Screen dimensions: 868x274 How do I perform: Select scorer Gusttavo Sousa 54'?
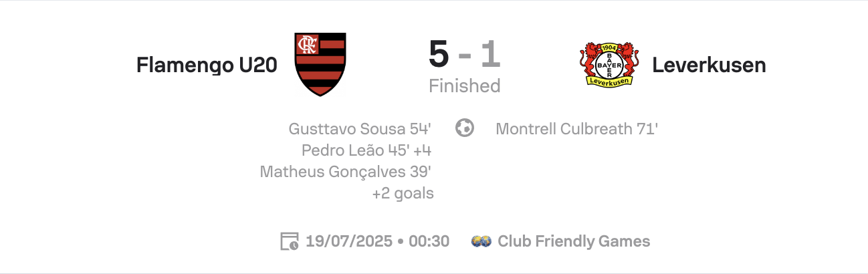tap(360, 129)
